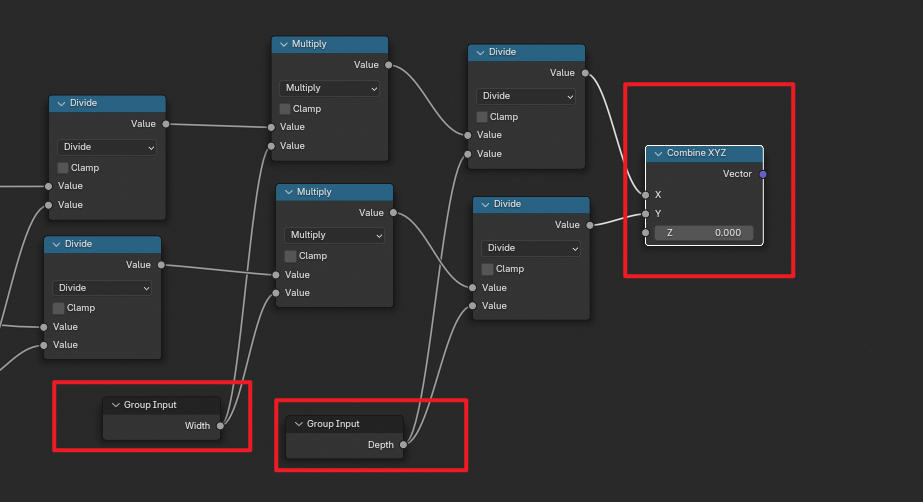Click the Depth output socket on Group Input
The width and height of the screenshot is (923, 502).
[404, 444]
